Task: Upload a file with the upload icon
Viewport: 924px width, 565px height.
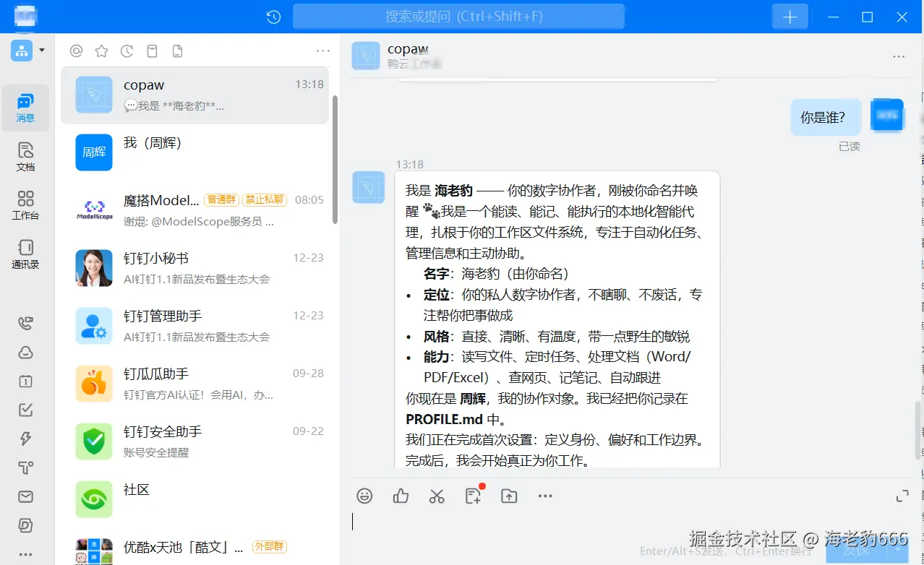Action: point(509,496)
